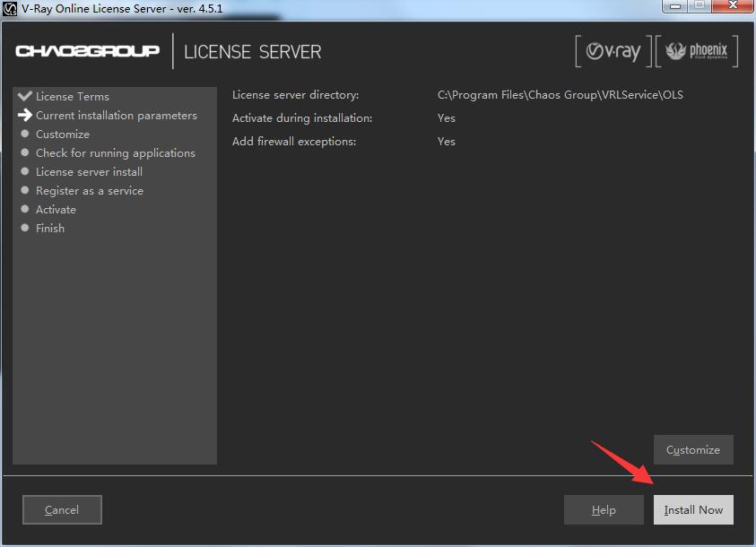This screenshot has height=547, width=756.
Task: Select the Activate step
Action: (56, 209)
